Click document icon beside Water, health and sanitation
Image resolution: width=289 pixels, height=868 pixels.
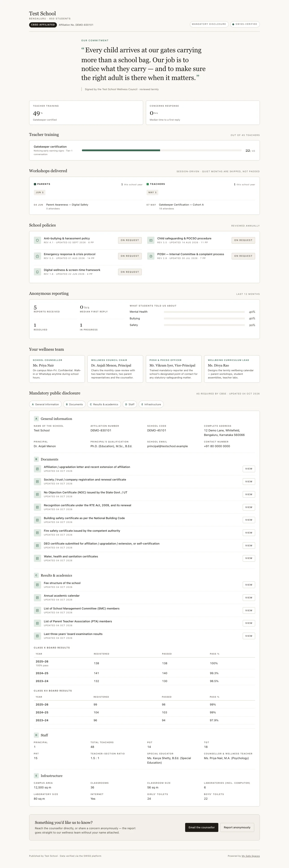click(x=37, y=558)
